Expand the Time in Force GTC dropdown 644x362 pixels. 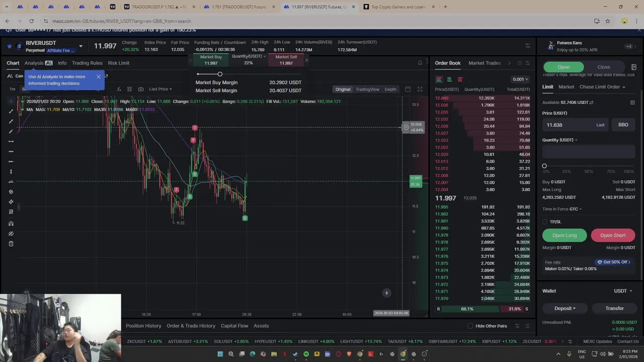click(x=562, y=209)
